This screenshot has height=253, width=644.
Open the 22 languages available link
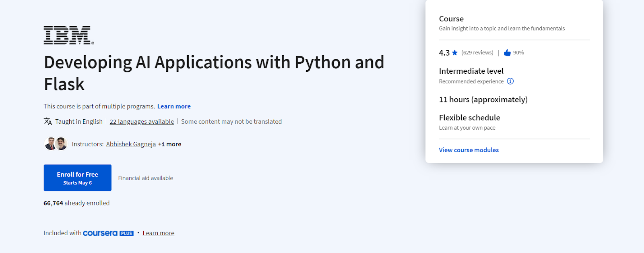[142, 122]
